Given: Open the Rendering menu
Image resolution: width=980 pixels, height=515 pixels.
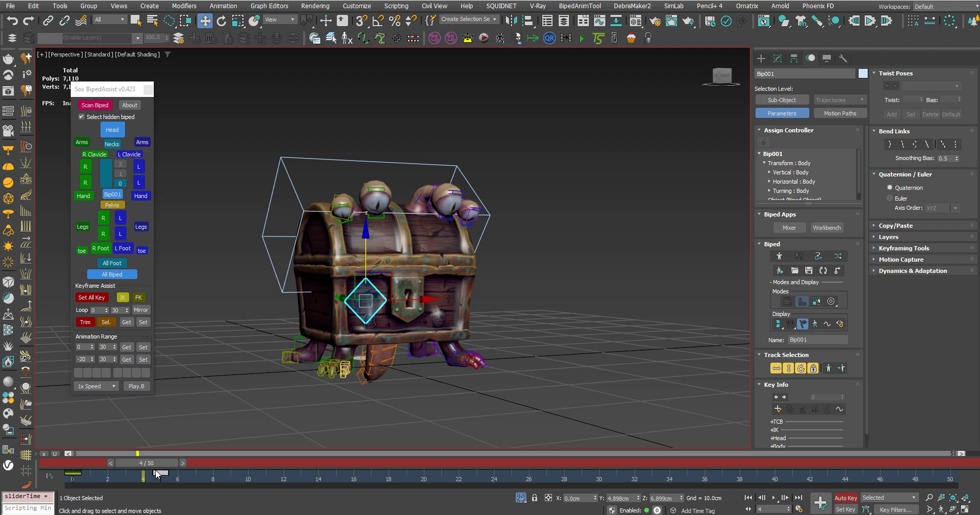Looking at the screenshot, I should tap(315, 6).
